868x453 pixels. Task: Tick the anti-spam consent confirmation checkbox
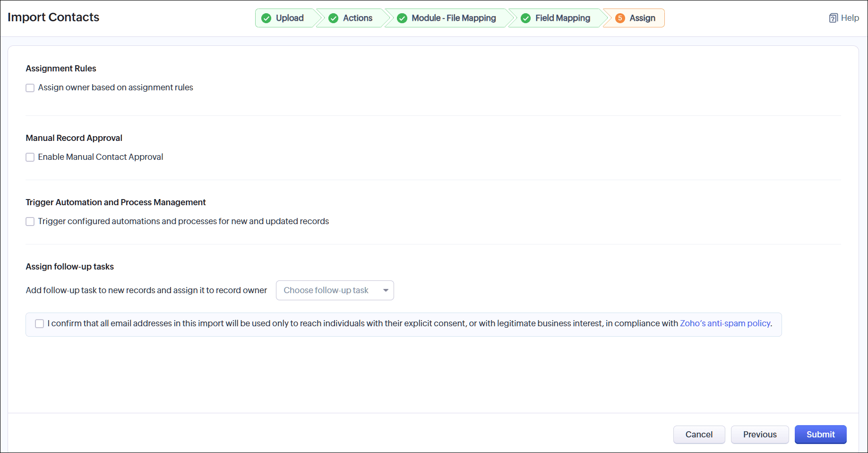pos(40,324)
